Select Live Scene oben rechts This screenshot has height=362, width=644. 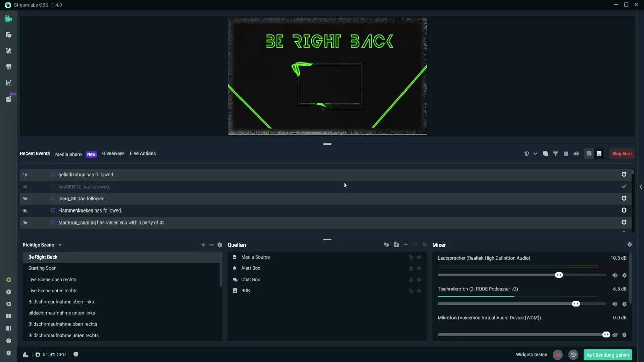121,280
